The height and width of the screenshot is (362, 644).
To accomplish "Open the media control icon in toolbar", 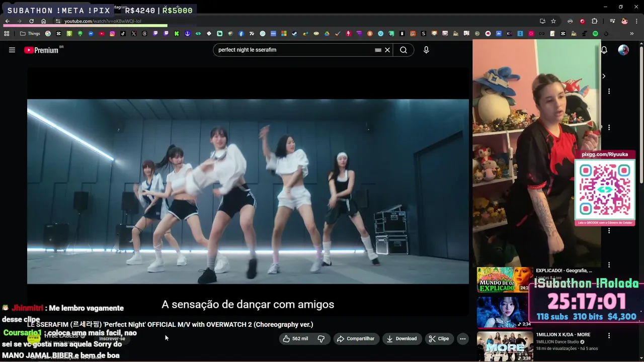I will [612, 21].
